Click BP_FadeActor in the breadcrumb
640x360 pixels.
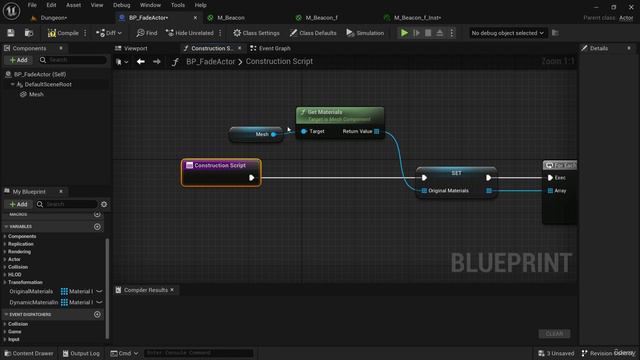click(211, 62)
